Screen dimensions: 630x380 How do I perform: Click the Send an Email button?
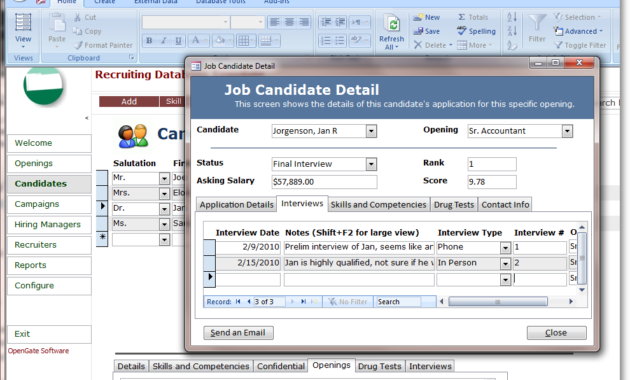point(238,333)
